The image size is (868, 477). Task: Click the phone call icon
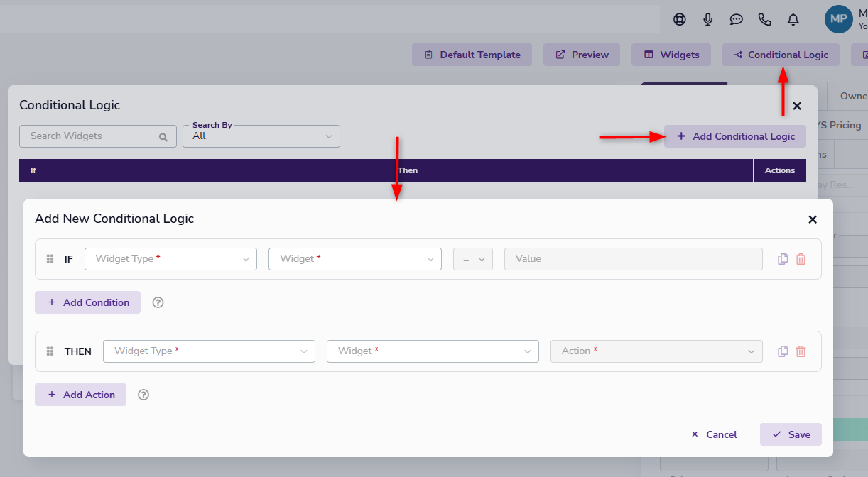(x=765, y=19)
